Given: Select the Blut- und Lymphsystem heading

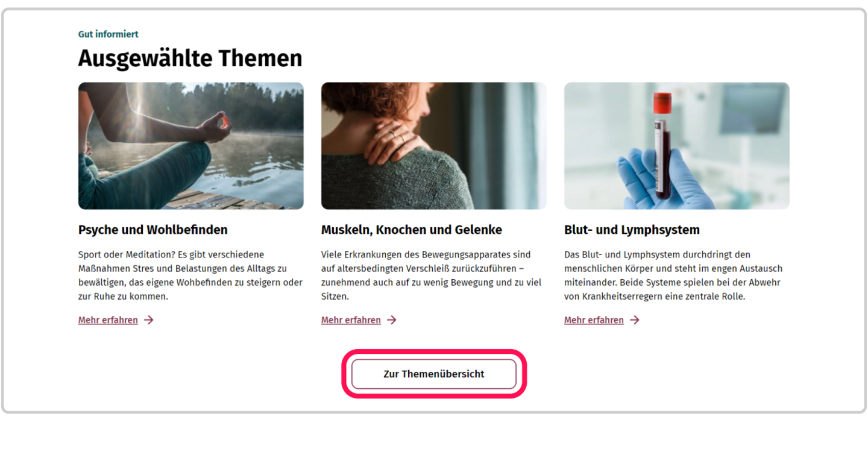Looking at the screenshot, I should [632, 230].
